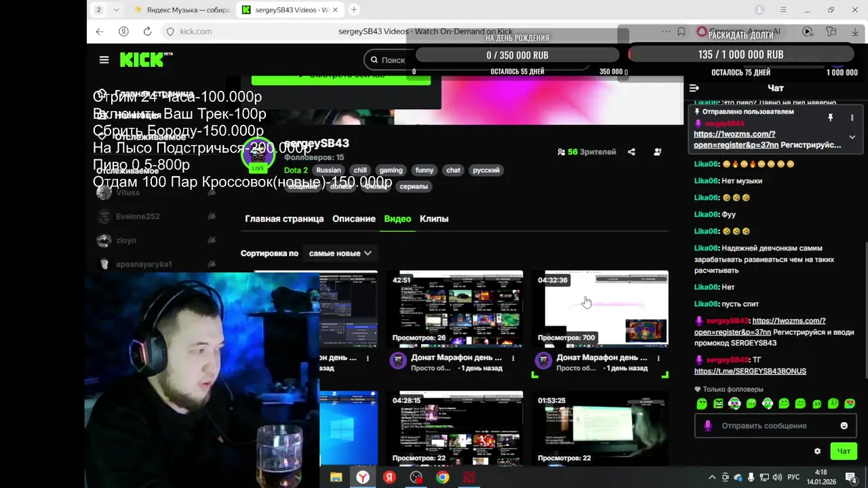
Task: Click the follow user icon beside share
Action: pos(657,152)
